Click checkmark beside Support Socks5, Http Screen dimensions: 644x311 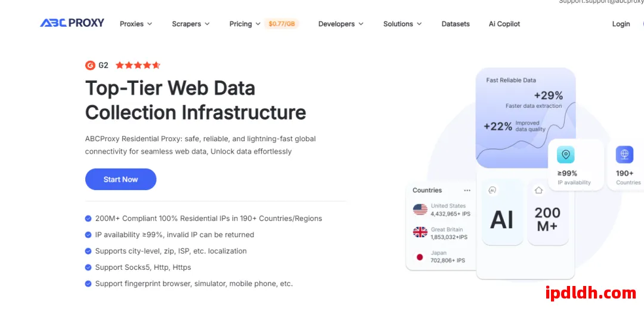pos(88,268)
